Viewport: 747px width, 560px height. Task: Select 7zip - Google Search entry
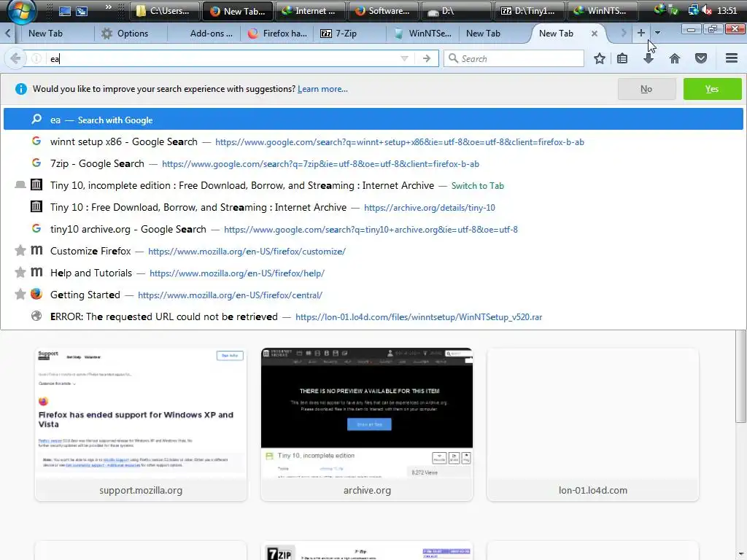[373, 164]
